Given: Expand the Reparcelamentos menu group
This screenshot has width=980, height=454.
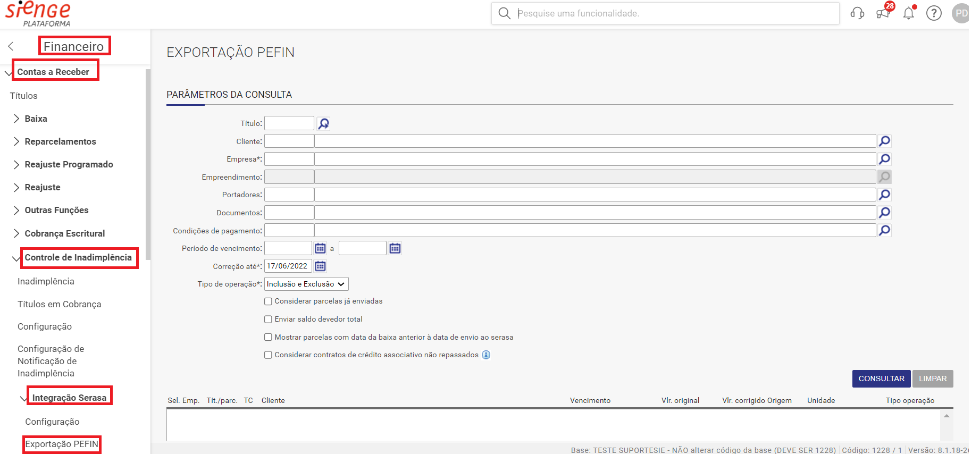Looking at the screenshot, I should click(16, 141).
